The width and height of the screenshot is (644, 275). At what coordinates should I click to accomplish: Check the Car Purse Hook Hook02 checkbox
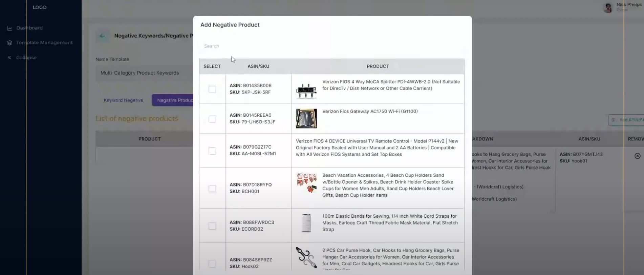coord(212,263)
